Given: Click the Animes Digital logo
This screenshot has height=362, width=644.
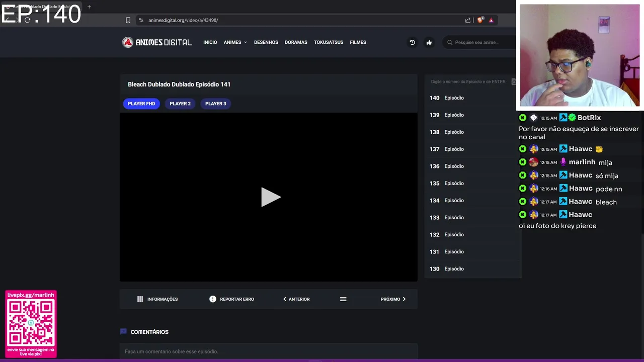Looking at the screenshot, I should [157, 42].
